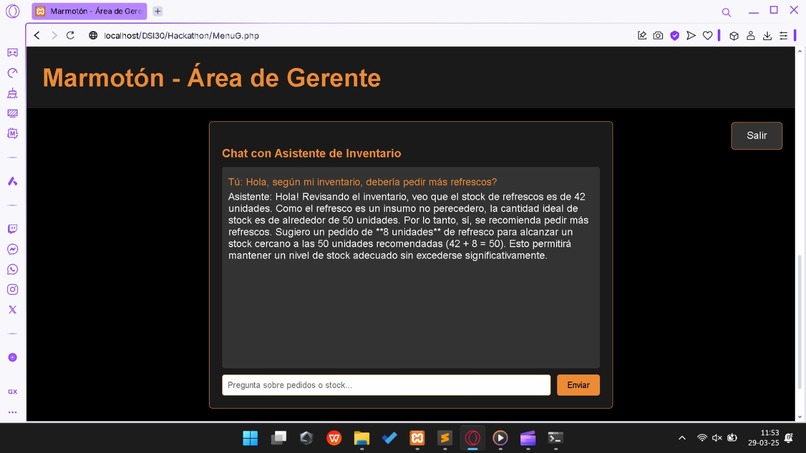Go forward to the next page

(53, 35)
